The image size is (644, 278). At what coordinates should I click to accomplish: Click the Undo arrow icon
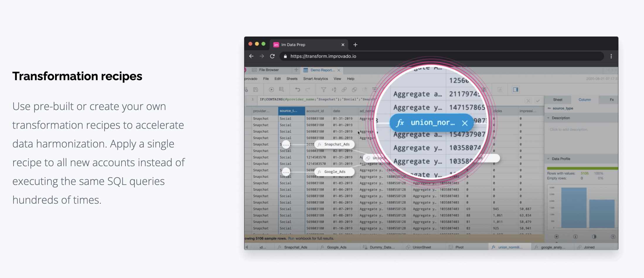(298, 90)
